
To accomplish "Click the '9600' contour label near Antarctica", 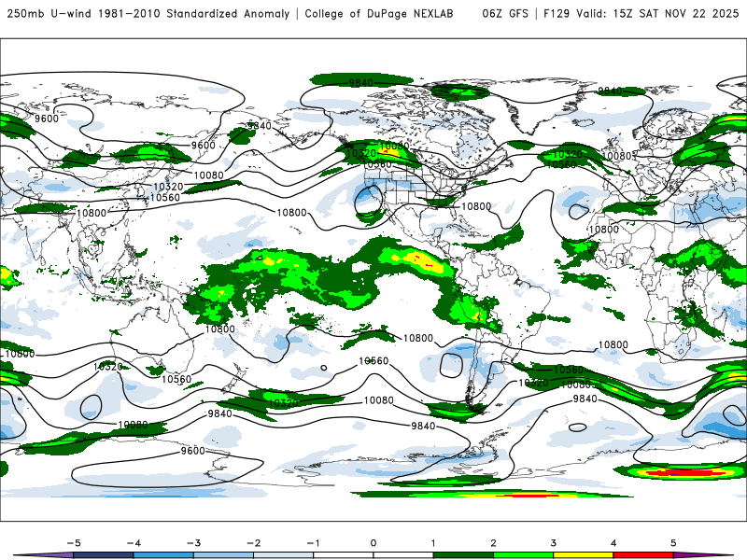I will [193, 451].
